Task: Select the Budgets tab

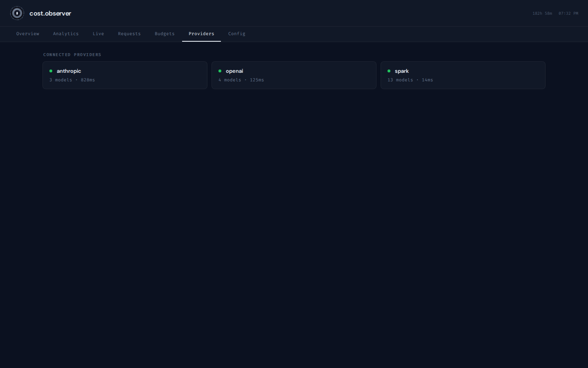Action: pos(165,34)
